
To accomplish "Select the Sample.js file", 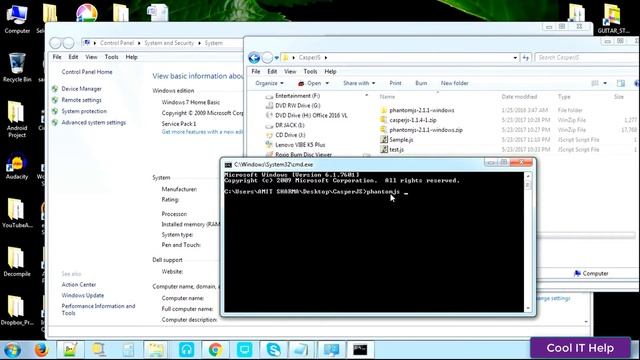I will point(401,140).
